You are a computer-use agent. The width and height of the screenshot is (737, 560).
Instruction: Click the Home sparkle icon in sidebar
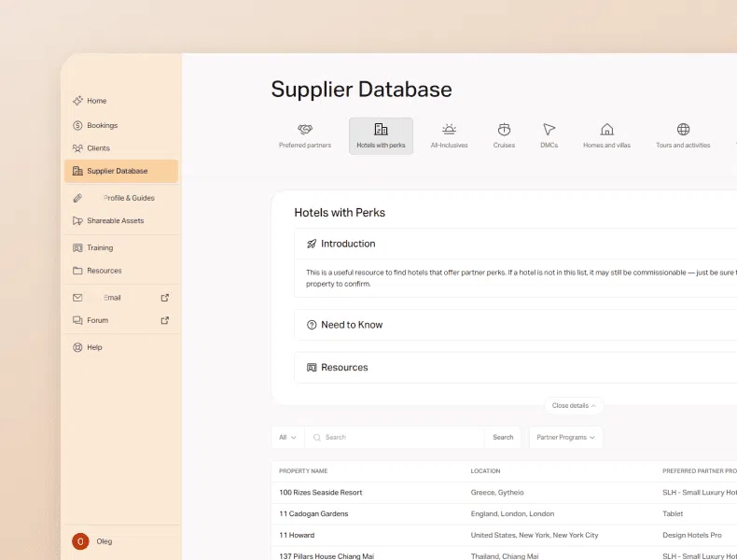coord(77,101)
